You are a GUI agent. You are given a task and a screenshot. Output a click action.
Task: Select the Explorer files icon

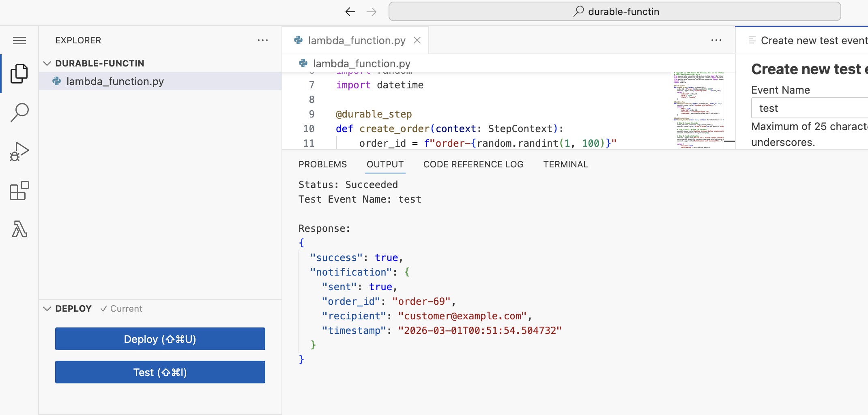tap(19, 74)
